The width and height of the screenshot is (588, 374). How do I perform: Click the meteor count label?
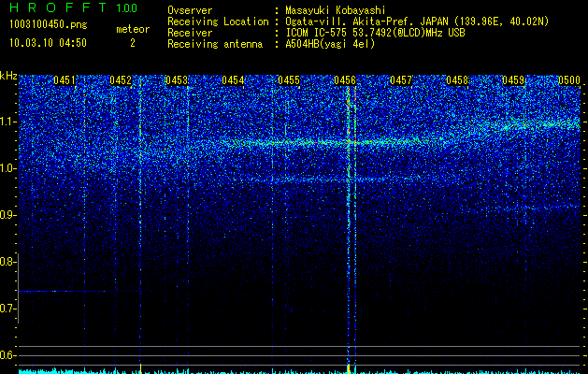point(133,29)
